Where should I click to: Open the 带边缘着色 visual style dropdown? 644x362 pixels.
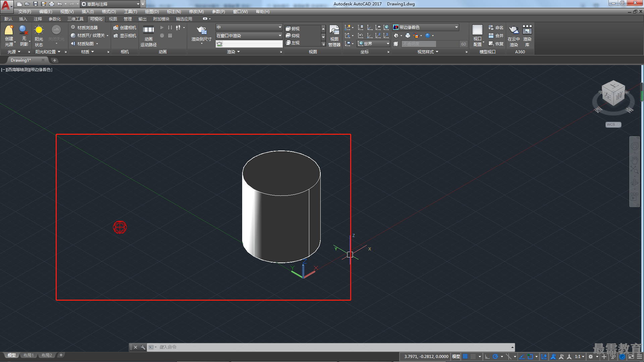426,27
